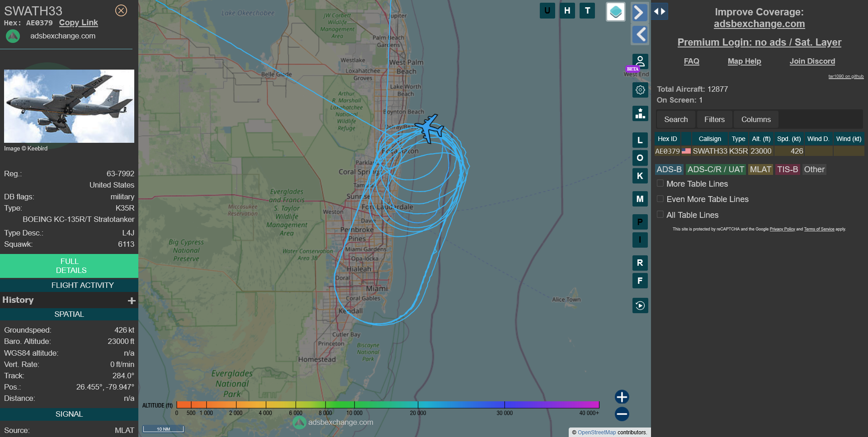Toggle the P map button

click(x=640, y=222)
